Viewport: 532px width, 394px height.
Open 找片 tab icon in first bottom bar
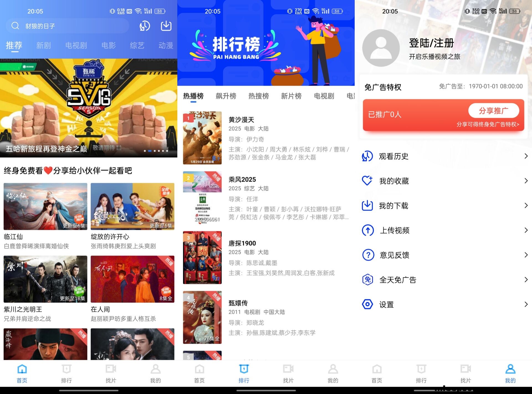point(111,369)
